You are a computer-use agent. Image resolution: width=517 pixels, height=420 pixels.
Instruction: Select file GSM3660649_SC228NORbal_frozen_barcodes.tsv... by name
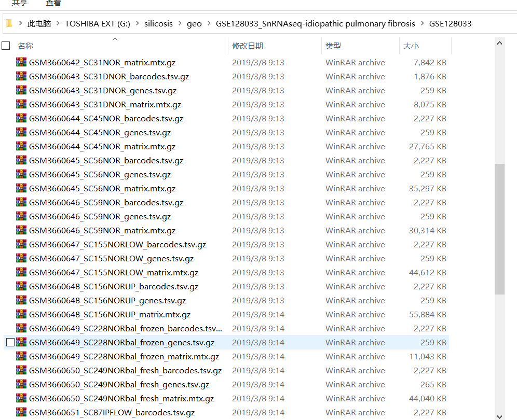point(125,328)
